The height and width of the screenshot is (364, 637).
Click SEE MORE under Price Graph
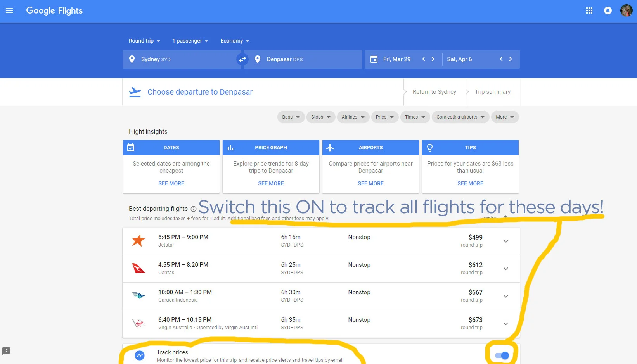271,183
